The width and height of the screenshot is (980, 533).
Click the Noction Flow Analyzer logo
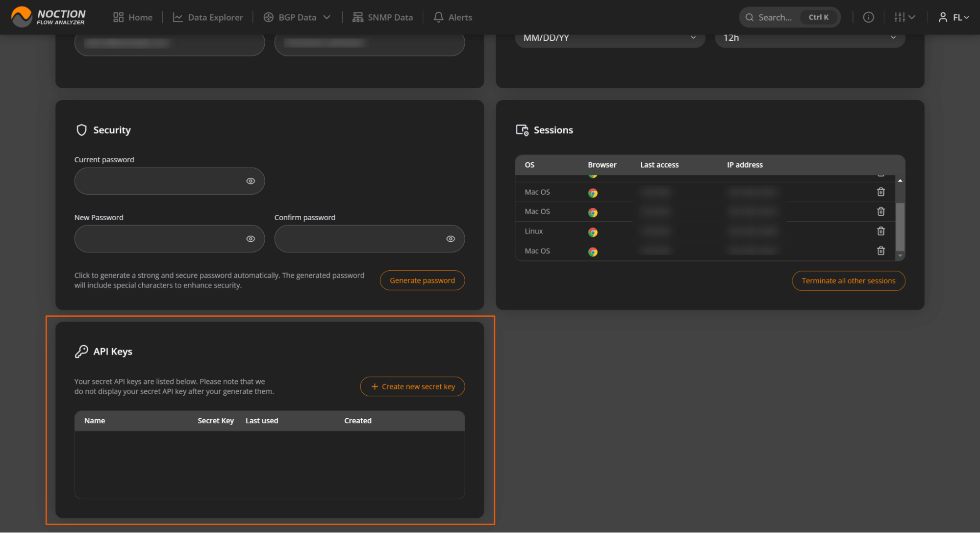click(x=49, y=17)
